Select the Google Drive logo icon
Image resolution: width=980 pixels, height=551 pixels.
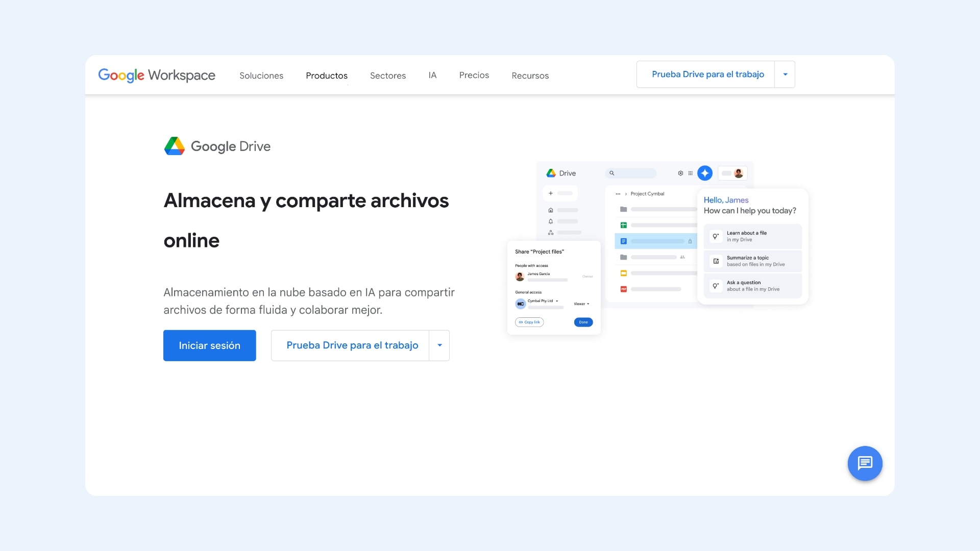click(x=174, y=146)
